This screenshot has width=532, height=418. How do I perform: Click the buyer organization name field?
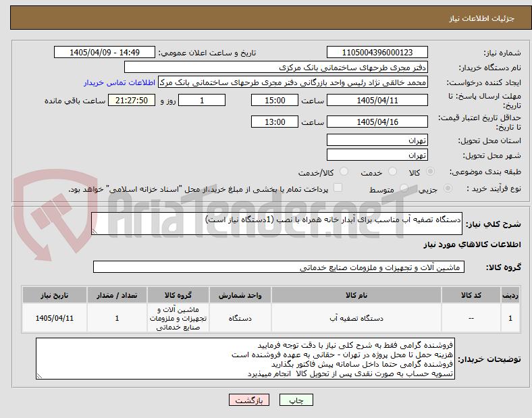pyautogui.click(x=276, y=67)
